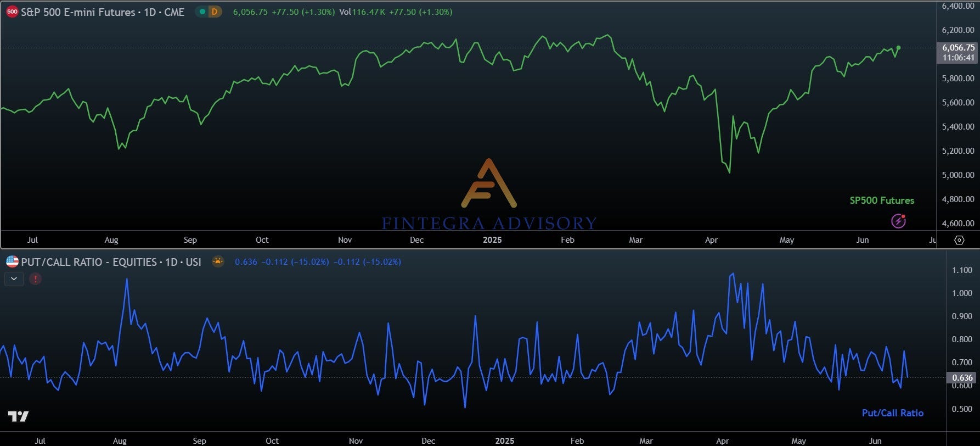The height and width of the screenshot is (446, 980).
Task: Click the 6,400.00 price axis label
Action: tap(958, 6)
